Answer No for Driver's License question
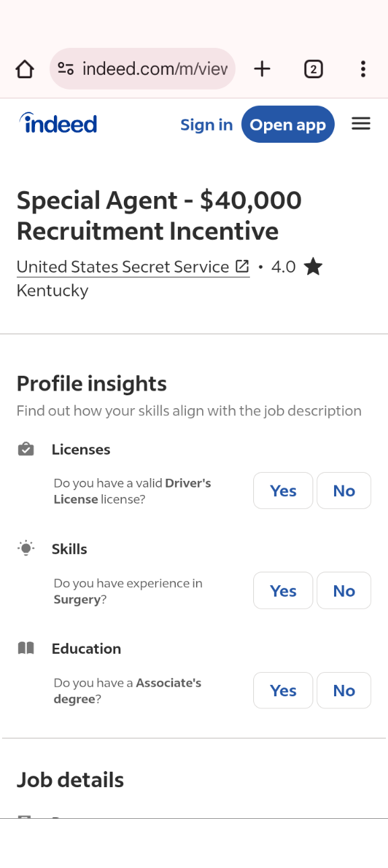388x868 pixels. [344, 490]
